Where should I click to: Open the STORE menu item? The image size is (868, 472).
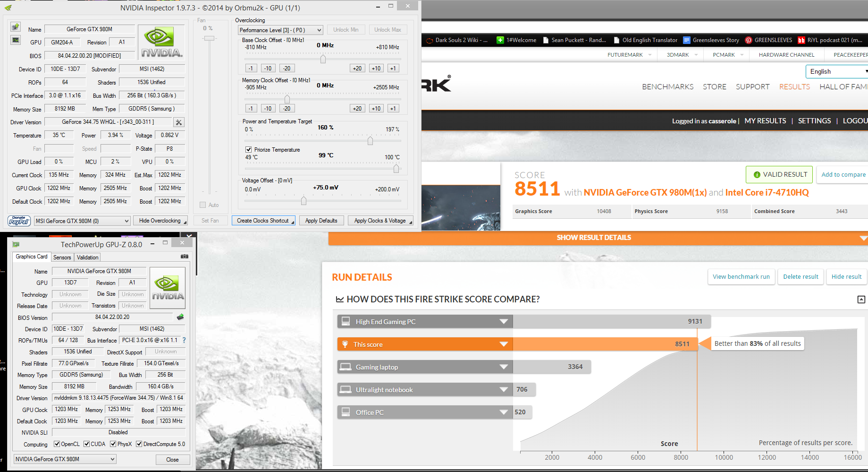click(714, 87)
